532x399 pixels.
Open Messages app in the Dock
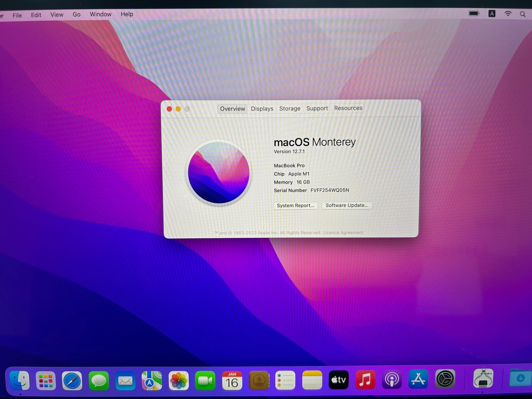[x=99, y=381]
